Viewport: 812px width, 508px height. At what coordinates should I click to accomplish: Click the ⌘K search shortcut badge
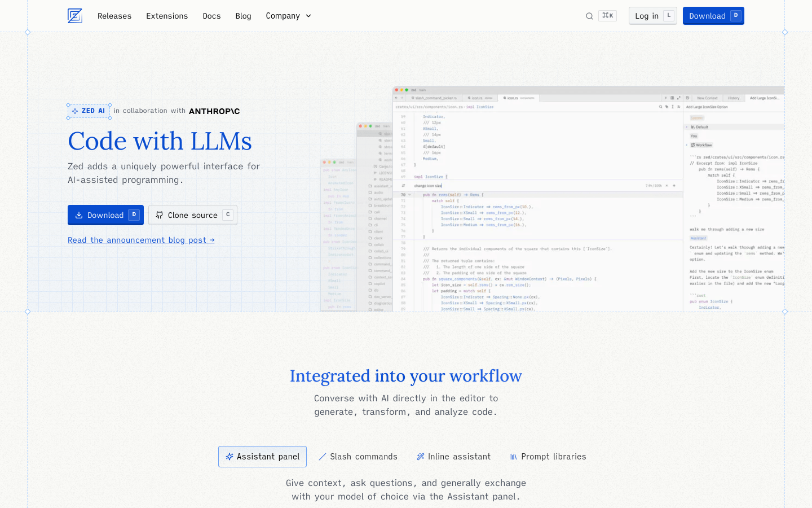[608, 16]
